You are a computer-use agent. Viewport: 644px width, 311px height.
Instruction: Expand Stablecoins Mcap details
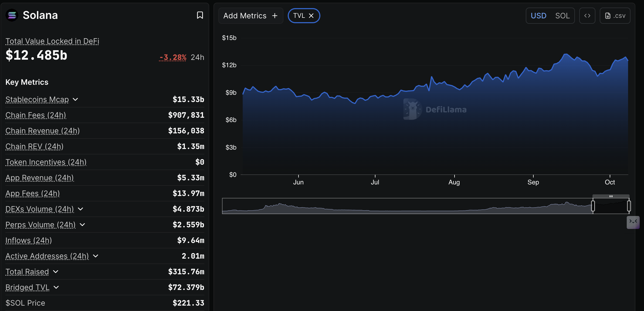(x=75, y=99)
